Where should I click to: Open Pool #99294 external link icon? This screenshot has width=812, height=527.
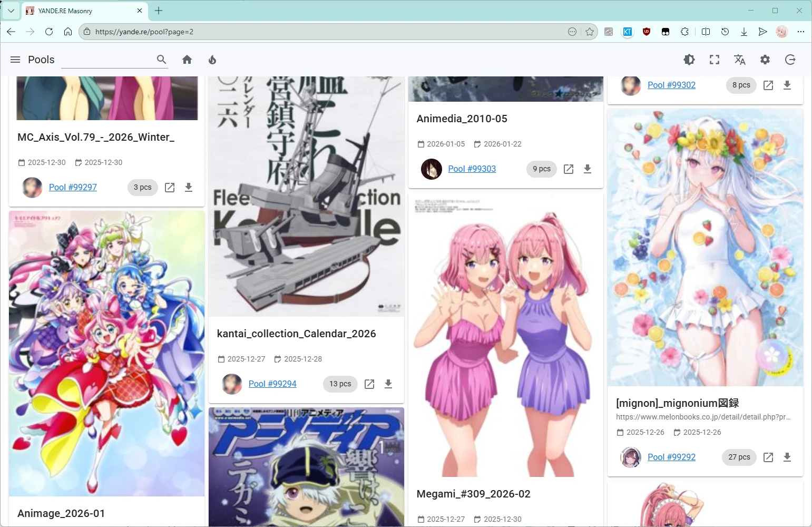(369, 384)
